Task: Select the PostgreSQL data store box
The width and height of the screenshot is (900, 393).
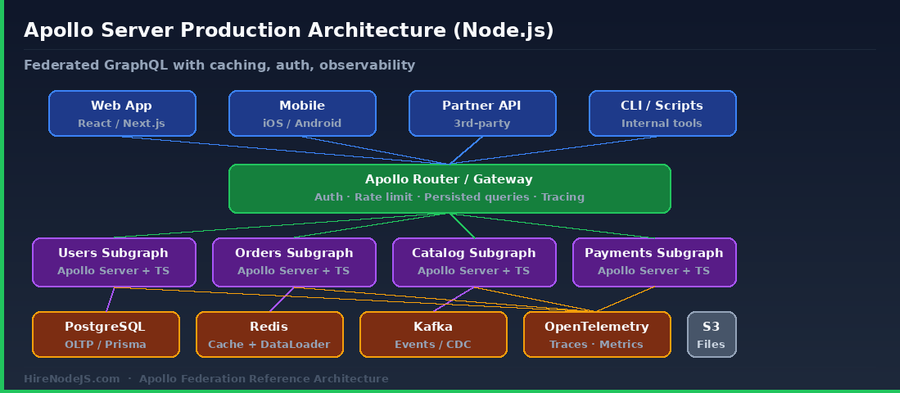Action: pyautogui.click(x=106, y=334)
